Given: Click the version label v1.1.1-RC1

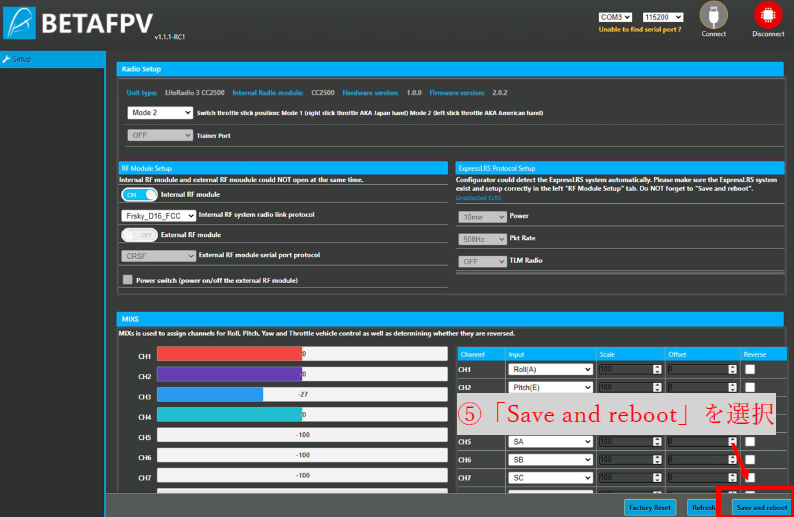Looking at the screenshot, I should [x=170, y=37].
